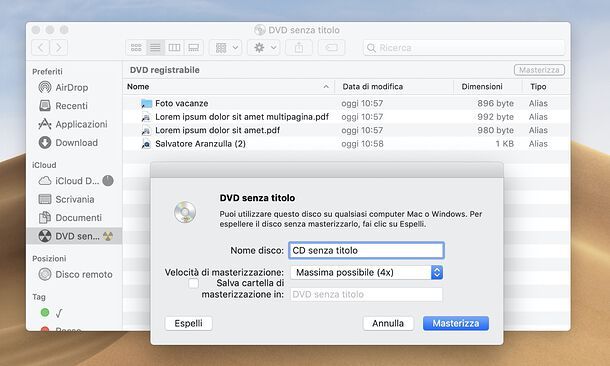The height and width of the screenshot is (366, 610).
Task: Open the Velocità di masterizzazione dropdown
Action: coord(366,272)
